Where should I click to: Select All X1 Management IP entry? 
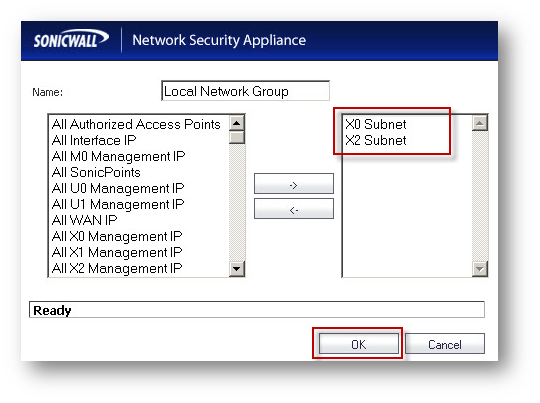click(117, 252)
